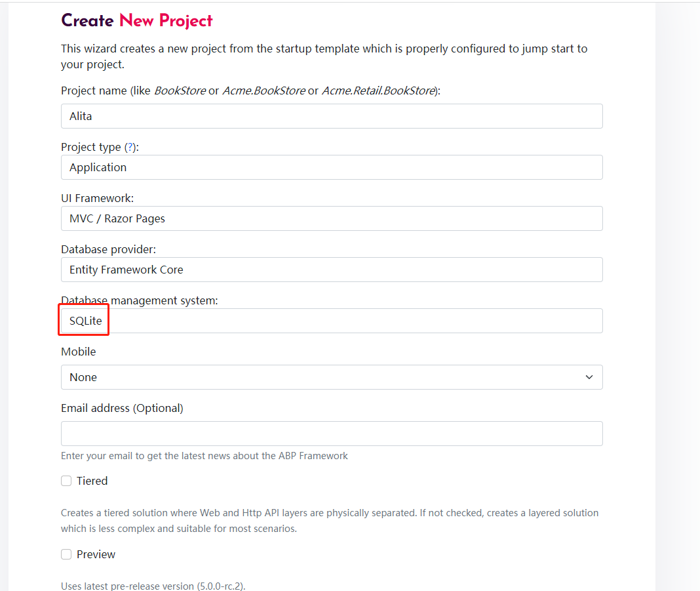Viewport: 700px width, 591px height.
Task: Select the MVC / Razor Pages value
Action: point(117,218)
